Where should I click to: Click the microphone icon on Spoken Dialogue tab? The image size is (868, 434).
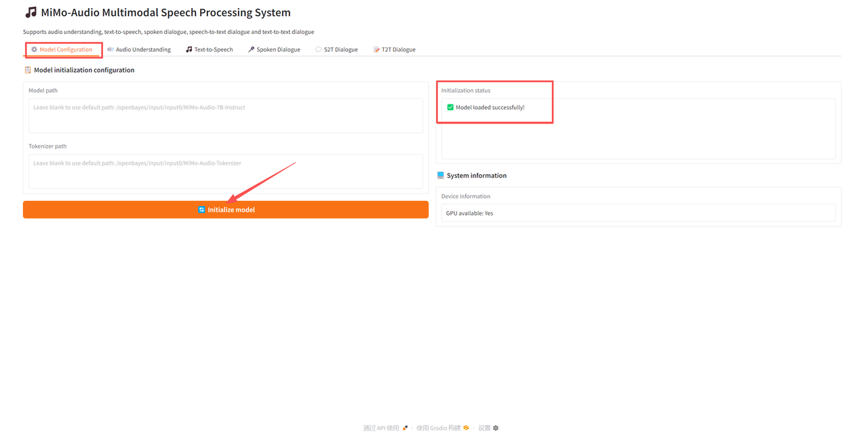(251, 50)
